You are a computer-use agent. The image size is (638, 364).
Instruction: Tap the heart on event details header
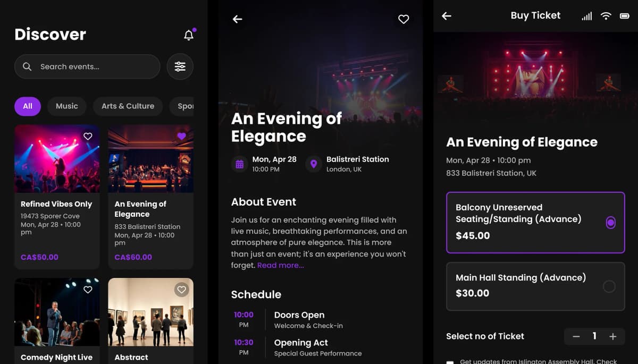[404, 19]
